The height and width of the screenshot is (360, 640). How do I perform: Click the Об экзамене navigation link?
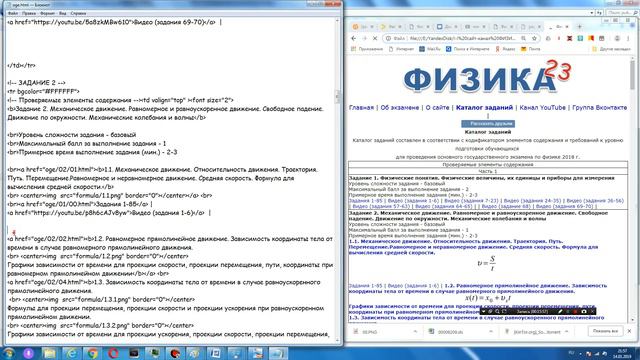(400, 108)
